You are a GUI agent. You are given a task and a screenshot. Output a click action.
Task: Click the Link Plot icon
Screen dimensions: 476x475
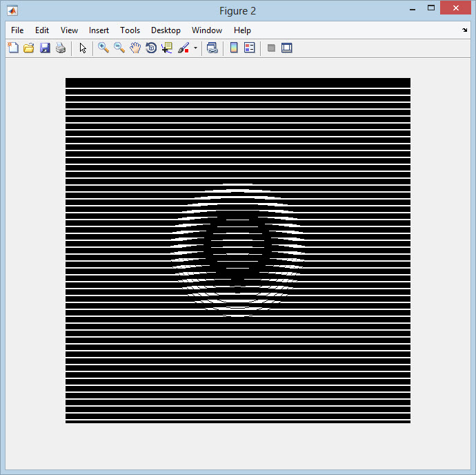tap(212, 48)
